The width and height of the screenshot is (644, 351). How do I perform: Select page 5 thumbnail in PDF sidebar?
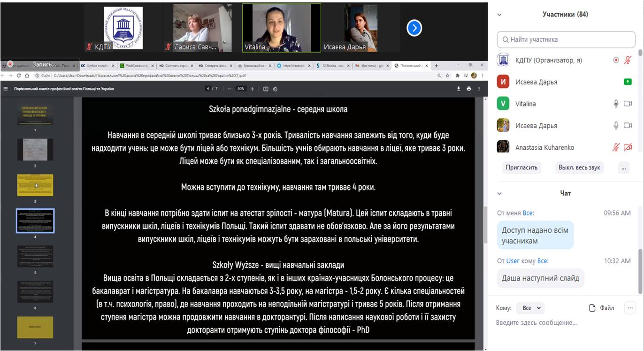click(x=35, y=256)
